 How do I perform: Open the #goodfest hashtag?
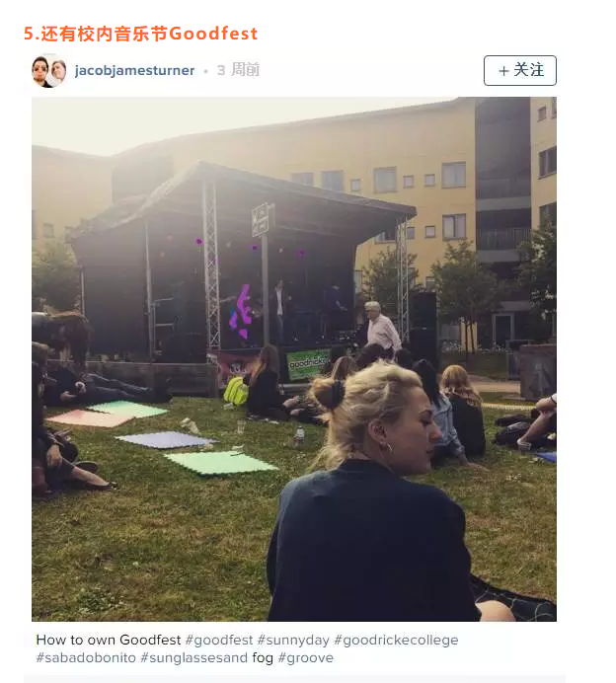[219, 640]
